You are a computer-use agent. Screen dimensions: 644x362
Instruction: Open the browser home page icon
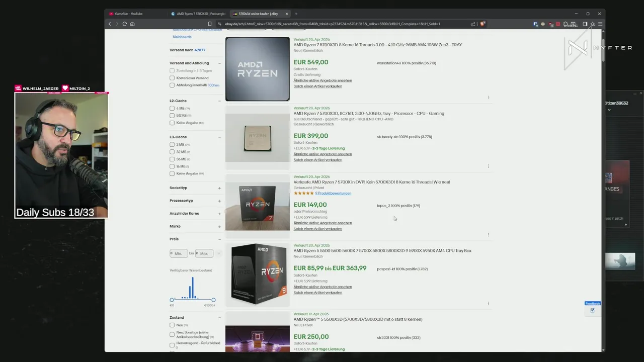(x=132, y=24)
